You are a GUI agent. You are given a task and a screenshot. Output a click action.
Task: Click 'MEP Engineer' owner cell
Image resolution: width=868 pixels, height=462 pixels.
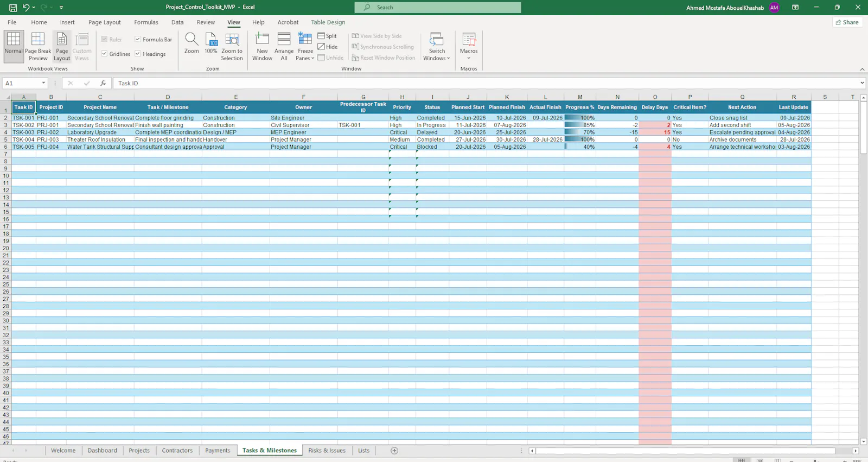click(303, 132)
